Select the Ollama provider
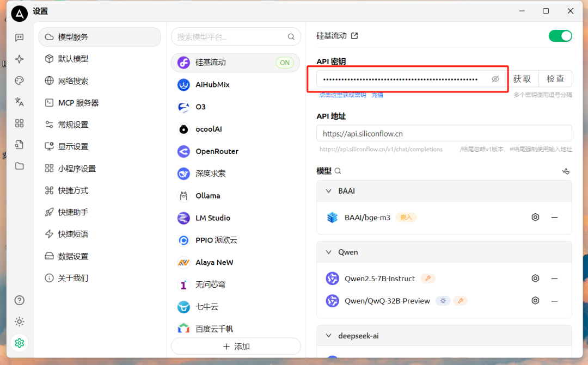 236,196
